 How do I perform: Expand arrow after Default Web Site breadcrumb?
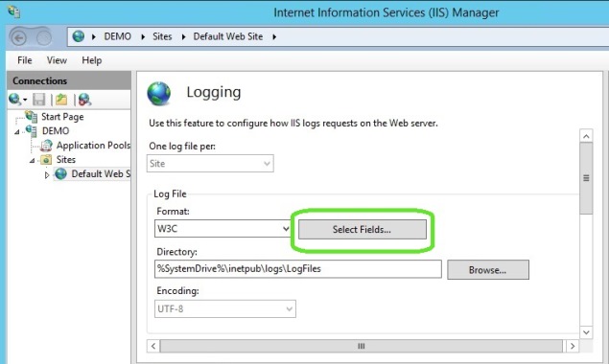[x=274, y=36]
